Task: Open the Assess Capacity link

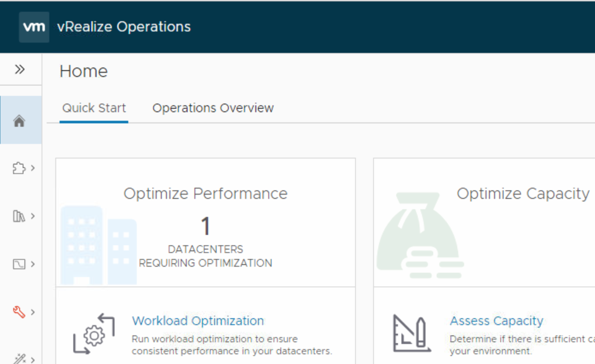Action: point(496,321)
